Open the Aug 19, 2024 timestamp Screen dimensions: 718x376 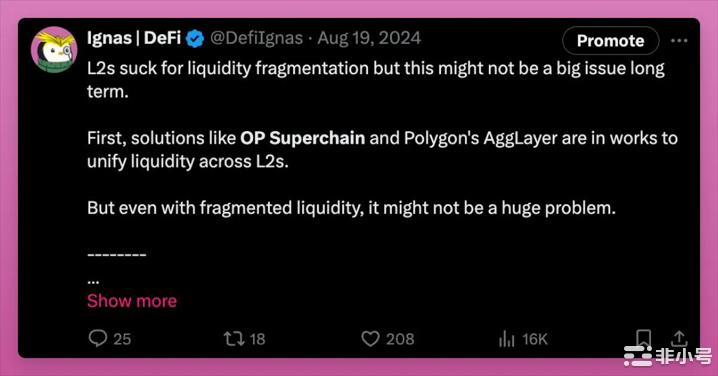pos(369,38)
